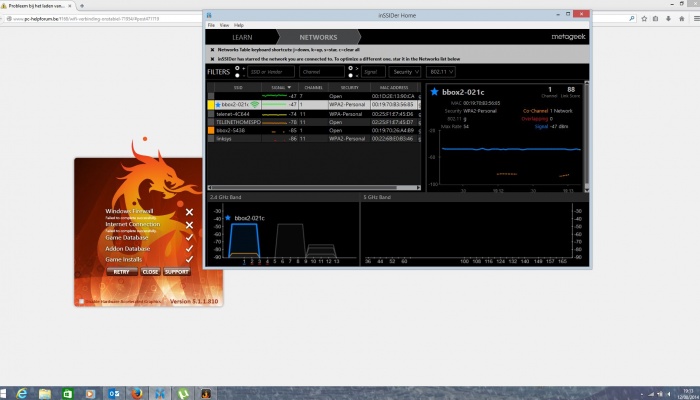The width and height of the screenshot is (700, 400).
Task: Click the inSSIDer app icon in title bar
Action: point(208,15)
